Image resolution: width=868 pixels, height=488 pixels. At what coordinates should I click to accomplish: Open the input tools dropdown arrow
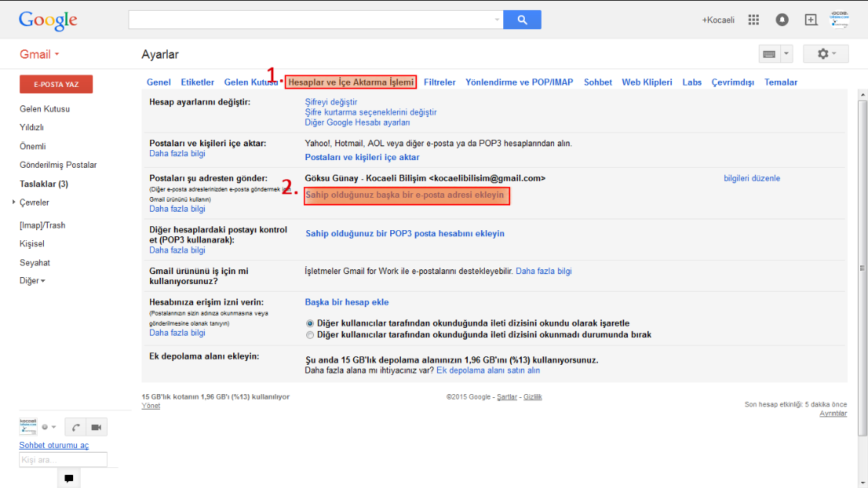click(x=786, y=55)
